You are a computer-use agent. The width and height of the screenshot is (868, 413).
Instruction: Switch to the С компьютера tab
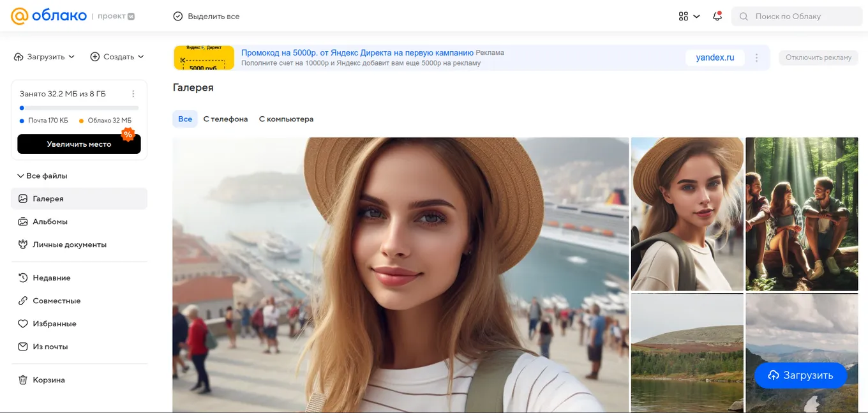point(286,119)
